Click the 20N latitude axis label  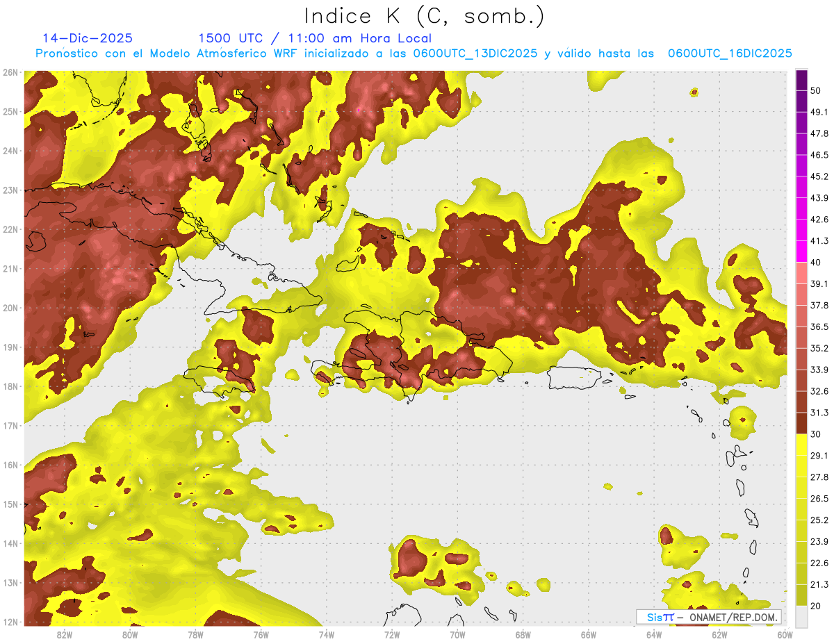[10, 308]
